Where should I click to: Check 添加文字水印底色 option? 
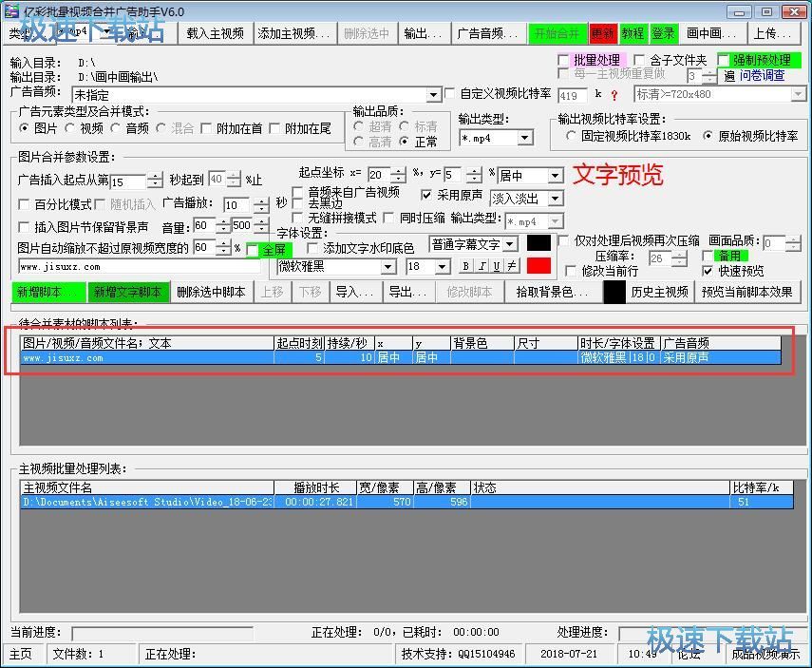click(x=312, y=248)
